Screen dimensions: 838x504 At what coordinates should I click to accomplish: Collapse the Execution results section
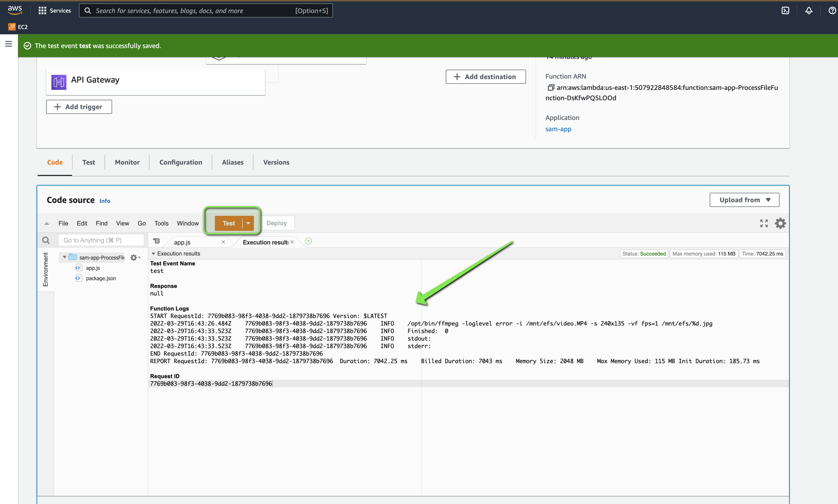tap(153, 254)
